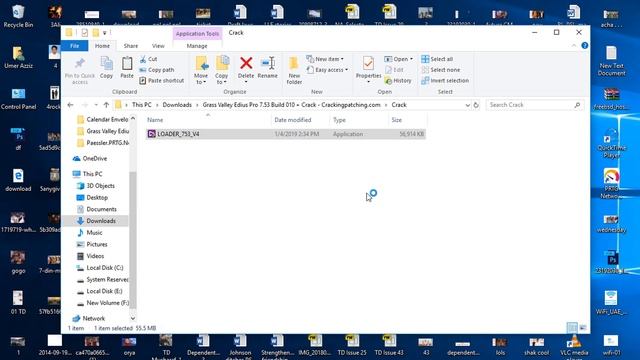Click the red Delete icon

[x=246, y=63]
